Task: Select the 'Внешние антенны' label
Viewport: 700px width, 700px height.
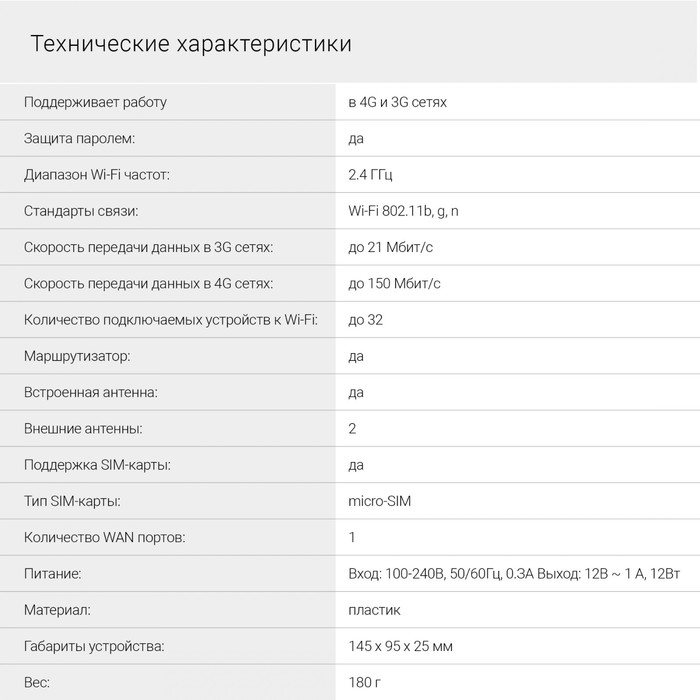Action: (x=83, y=429)
